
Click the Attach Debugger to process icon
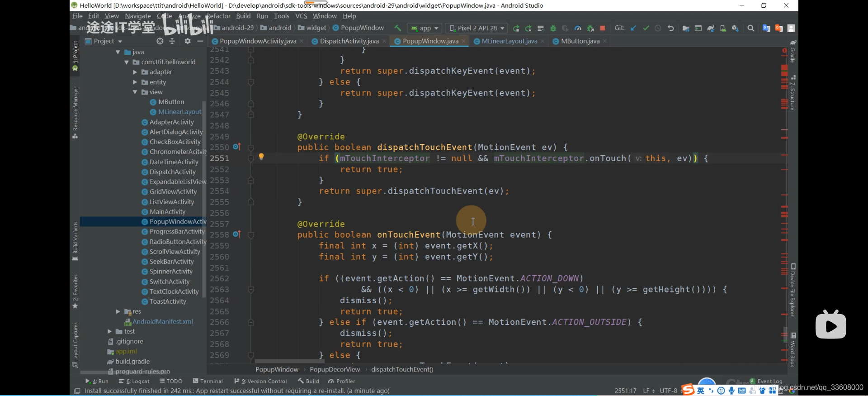pos(590,28)
